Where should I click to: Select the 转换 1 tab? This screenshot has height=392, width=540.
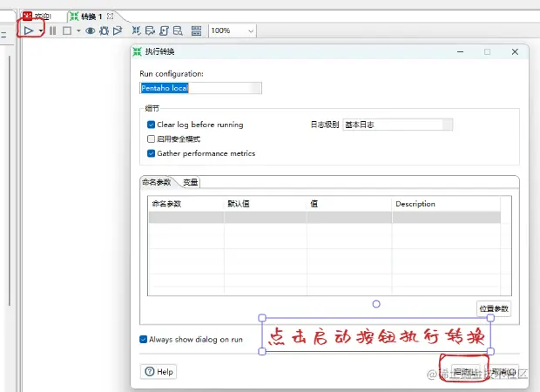coord(86,17)
